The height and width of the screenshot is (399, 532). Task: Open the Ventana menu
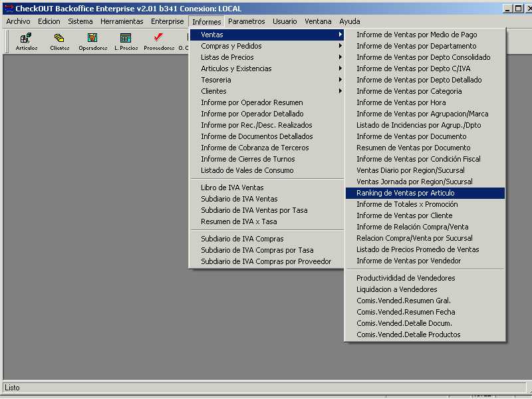(x=318, y=21)
